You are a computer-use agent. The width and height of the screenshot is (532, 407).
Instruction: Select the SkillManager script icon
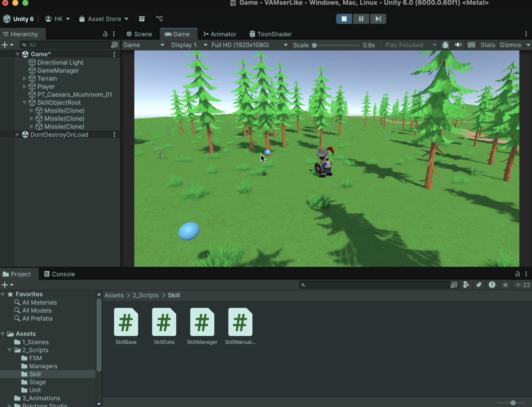[202, 322]
